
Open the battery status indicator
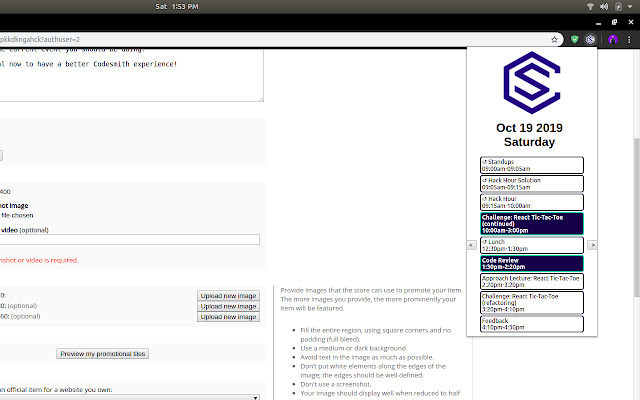(x=618, y=7)
